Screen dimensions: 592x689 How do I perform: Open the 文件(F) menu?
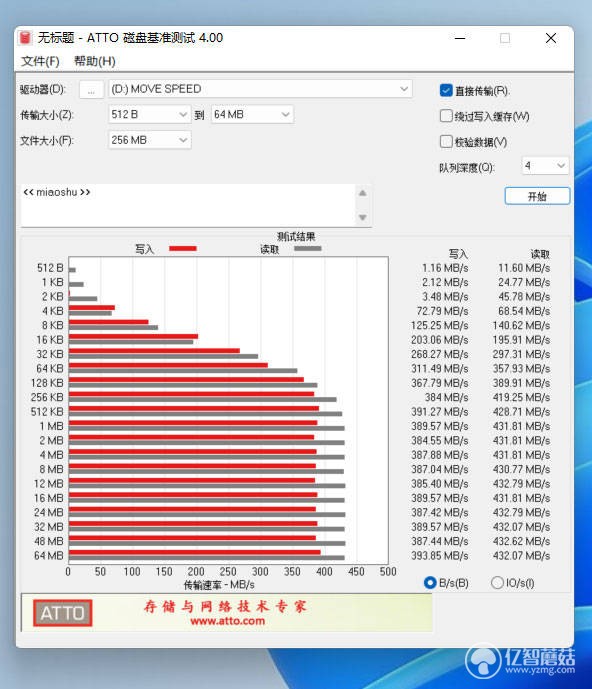(40, 61)
